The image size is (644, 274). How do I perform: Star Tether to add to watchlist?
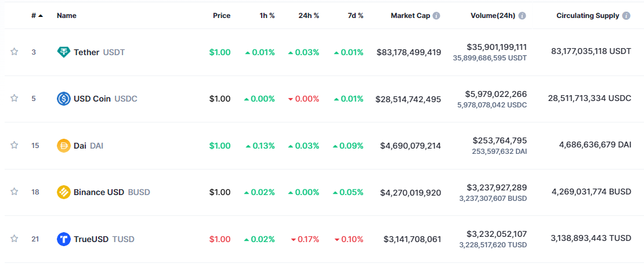click(15, 52)
